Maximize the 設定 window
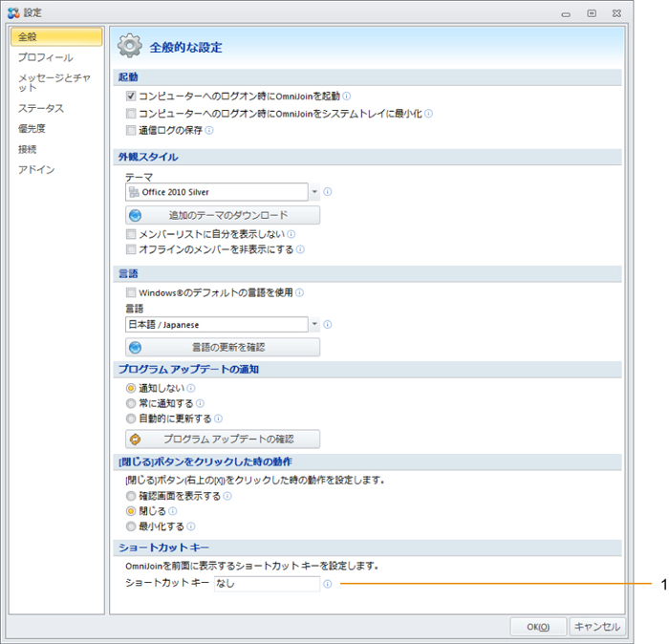The width and height of the screenshot is (669, 644). (592, 13)
